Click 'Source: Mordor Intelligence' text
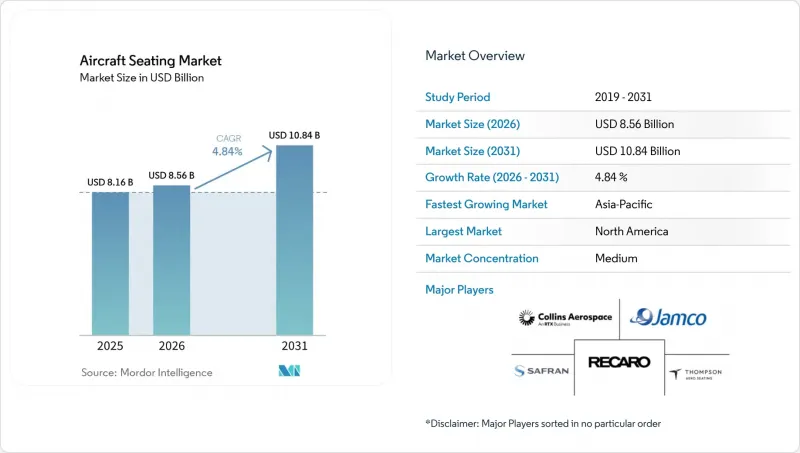Viewport: 800px width, 453px height. (x=146, y=372)
